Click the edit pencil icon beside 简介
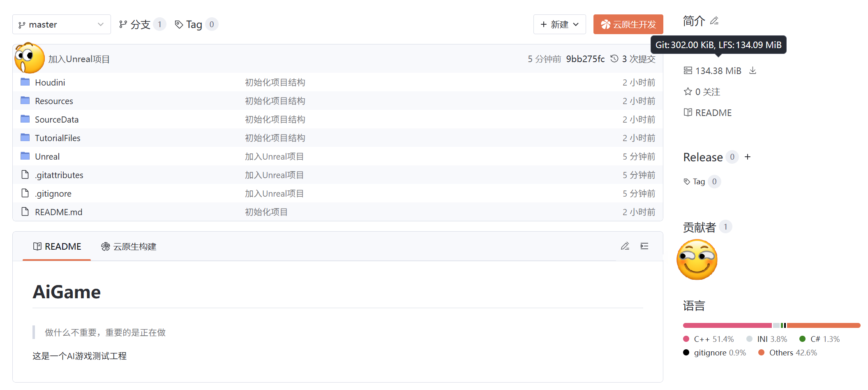This screenshot has width=868, height=390. pos(714,21)
